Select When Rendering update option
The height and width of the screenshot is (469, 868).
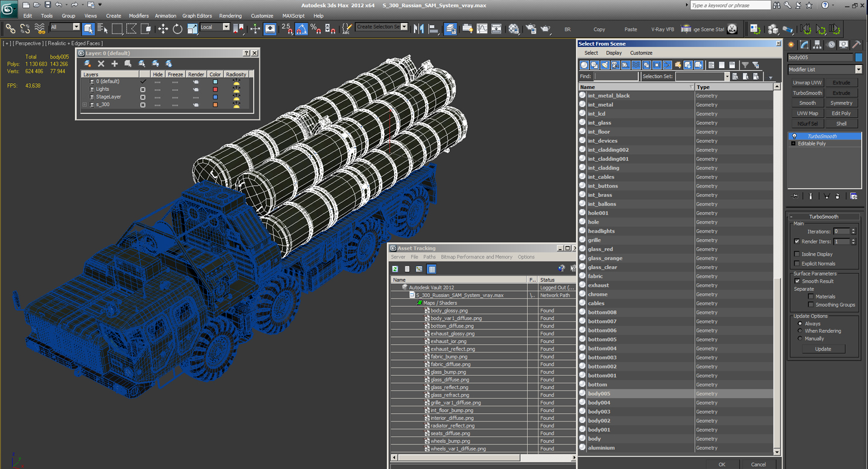(x=799, y=331)
